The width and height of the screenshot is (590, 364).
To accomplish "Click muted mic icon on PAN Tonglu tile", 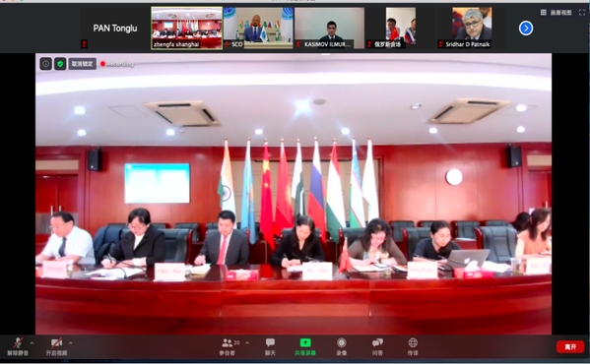I will click(x=84, y=44).
